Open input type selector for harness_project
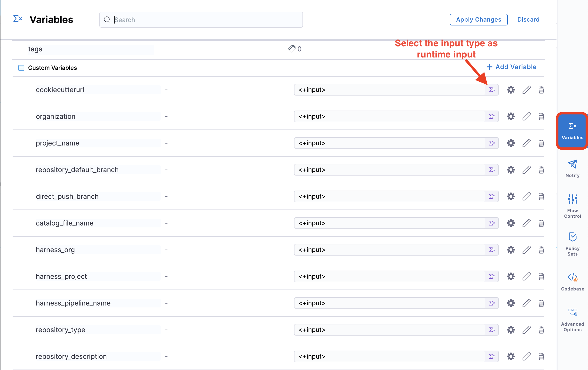Viewport: 588px width, 370px height. click(492, 276)
